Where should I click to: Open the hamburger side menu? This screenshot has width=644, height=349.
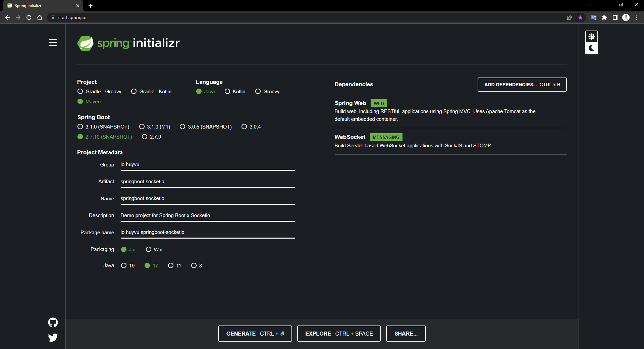pos(53,43)
